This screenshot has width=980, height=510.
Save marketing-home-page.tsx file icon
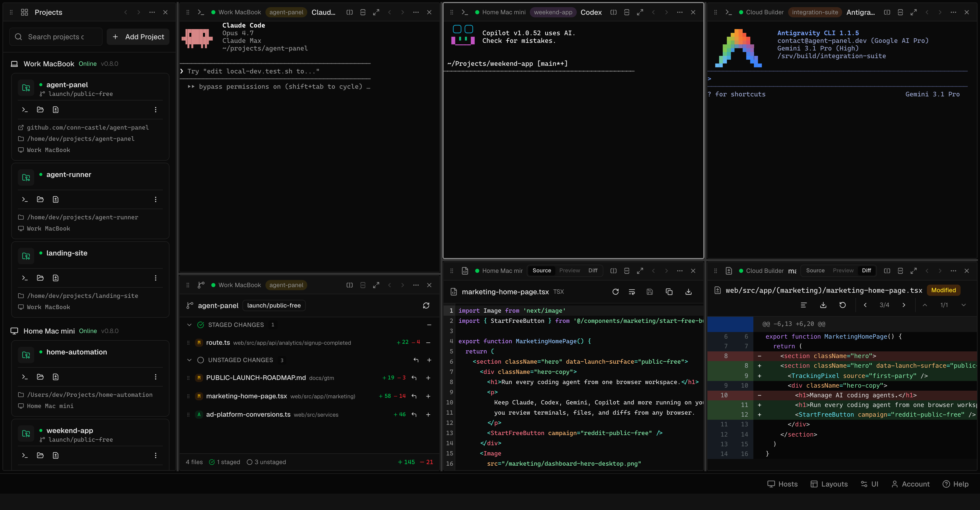650,292
